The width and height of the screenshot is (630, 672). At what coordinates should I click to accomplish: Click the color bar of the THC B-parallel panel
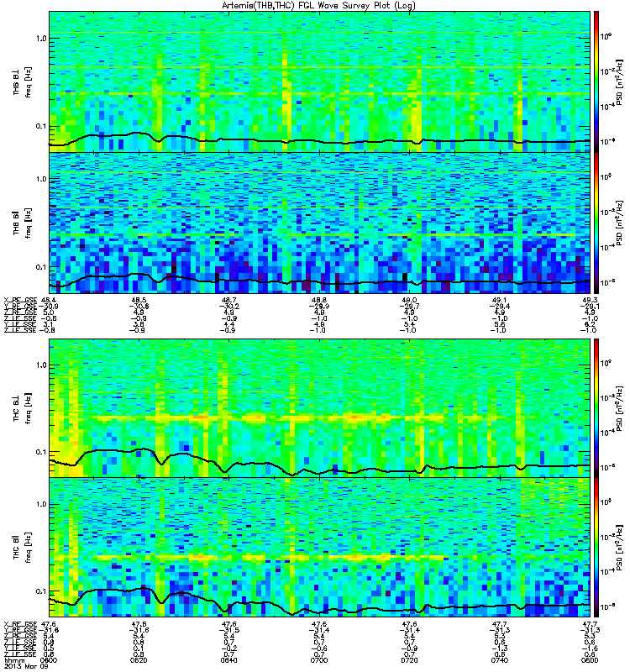[x=596, y=548]
